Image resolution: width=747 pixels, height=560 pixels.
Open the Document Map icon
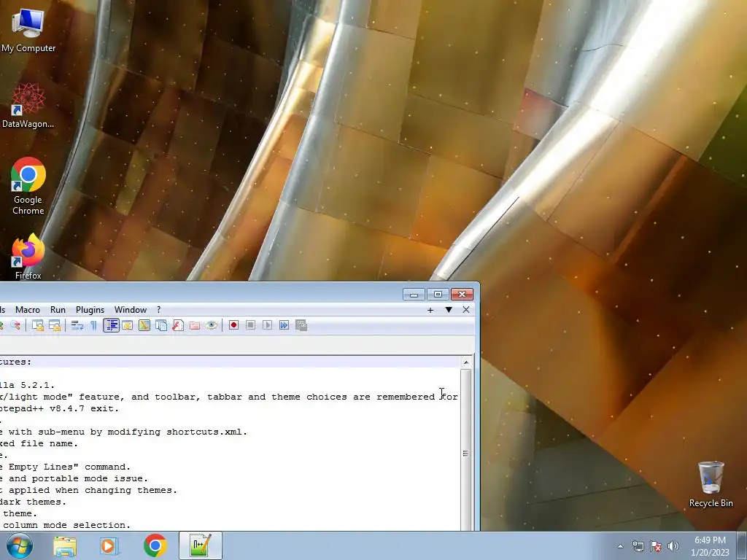[x=144, y=325]
